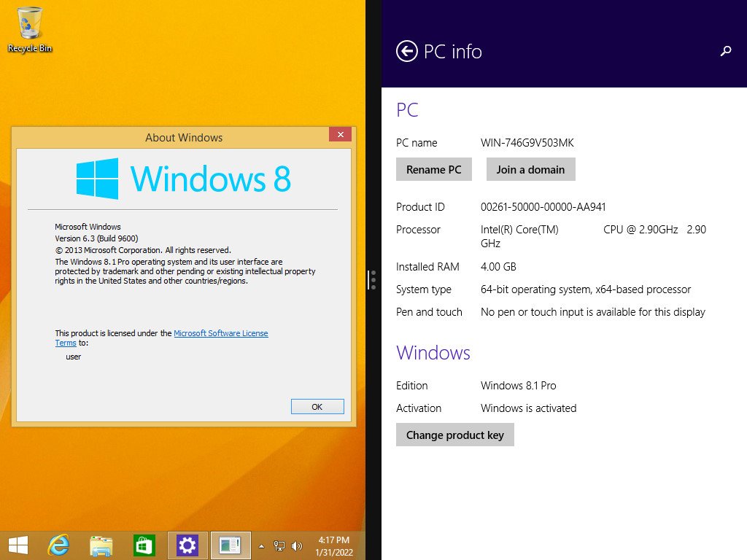Select the About Windows taskbar item
This screenshot has height=560, width=747.
(x=231, y=545)
